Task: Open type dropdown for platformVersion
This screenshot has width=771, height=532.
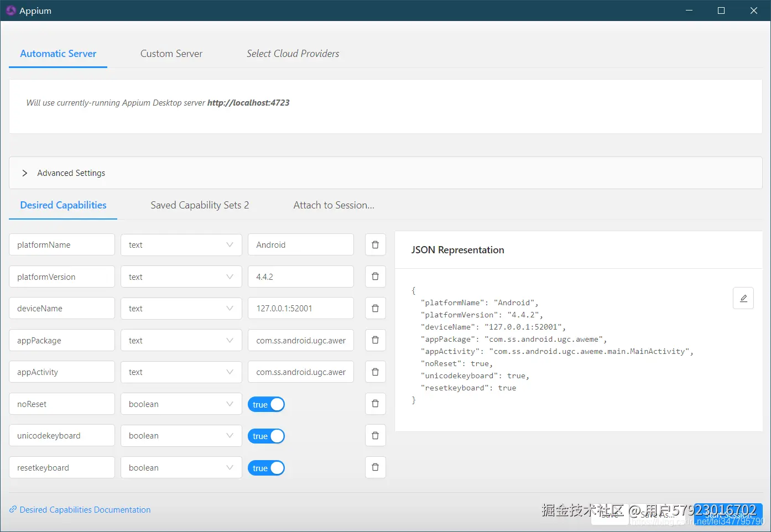Action: coord(181,277)
